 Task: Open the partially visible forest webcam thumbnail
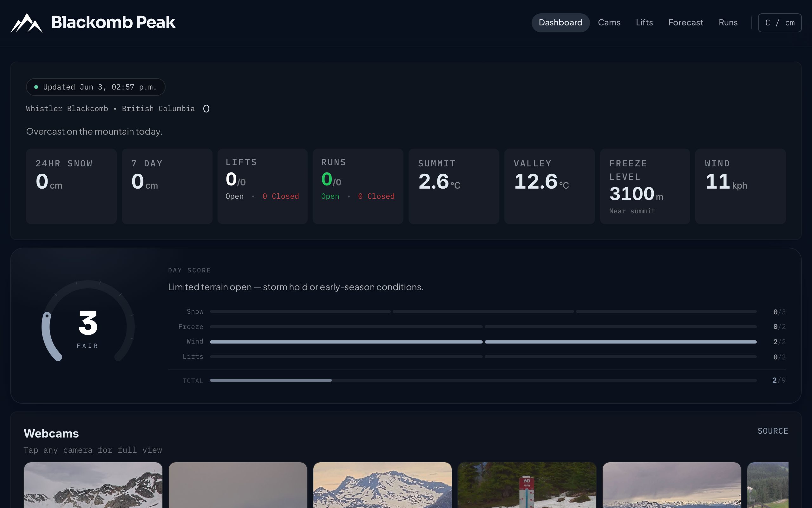click(x=768, y=485)
